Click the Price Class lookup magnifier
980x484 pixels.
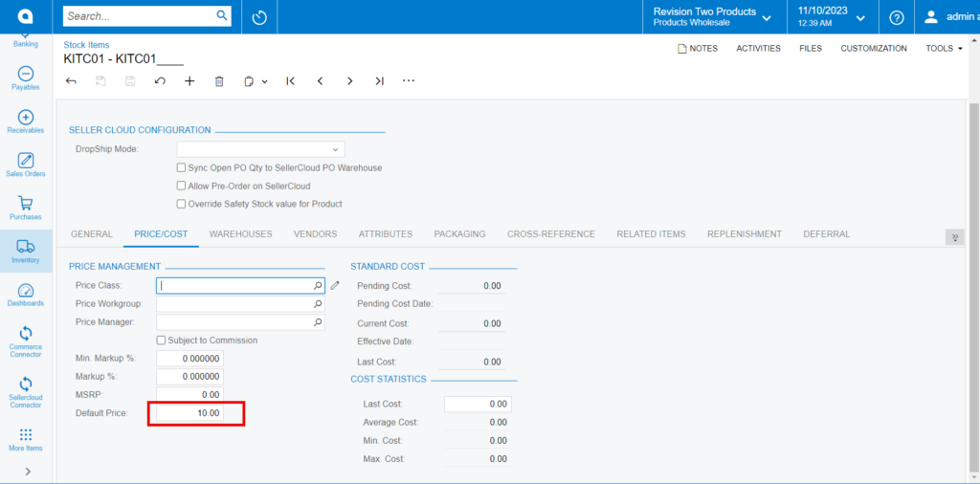318,285
